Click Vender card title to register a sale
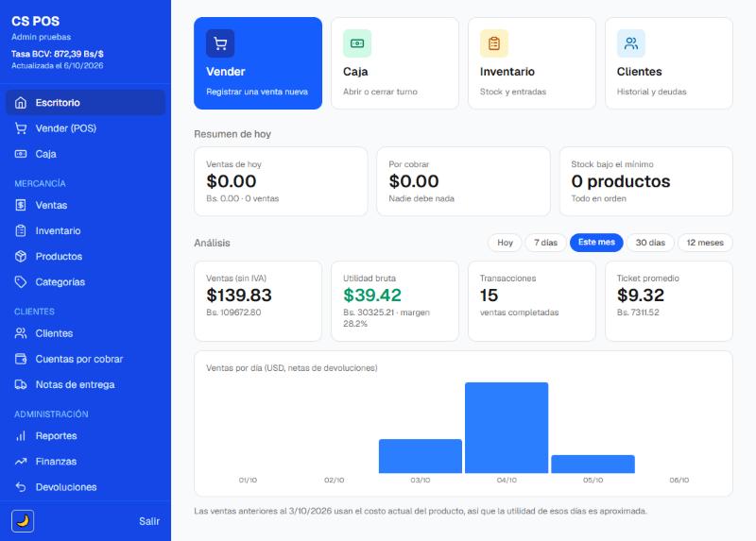Screen dimensions: 756x541 tap(226, 72)
